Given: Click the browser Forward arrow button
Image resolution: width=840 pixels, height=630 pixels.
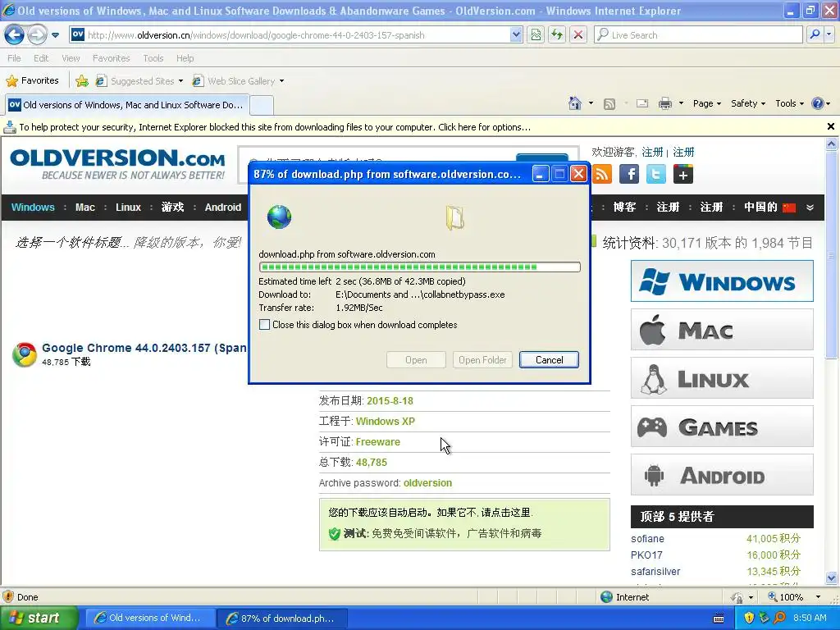Looking at the screenshot, I should tap(37, 34).
